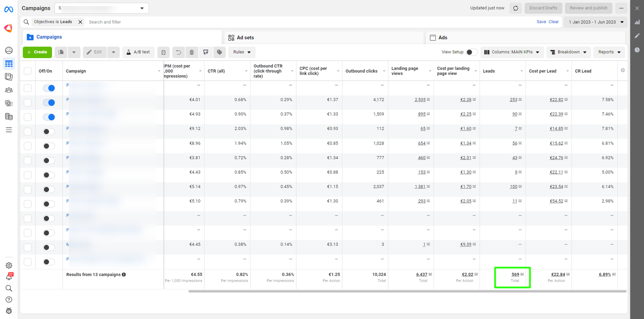This screenshot has width=644, height=319.
Task: Turn off campaign in row with CPM €4.93
Action: (x=49, y=117)
